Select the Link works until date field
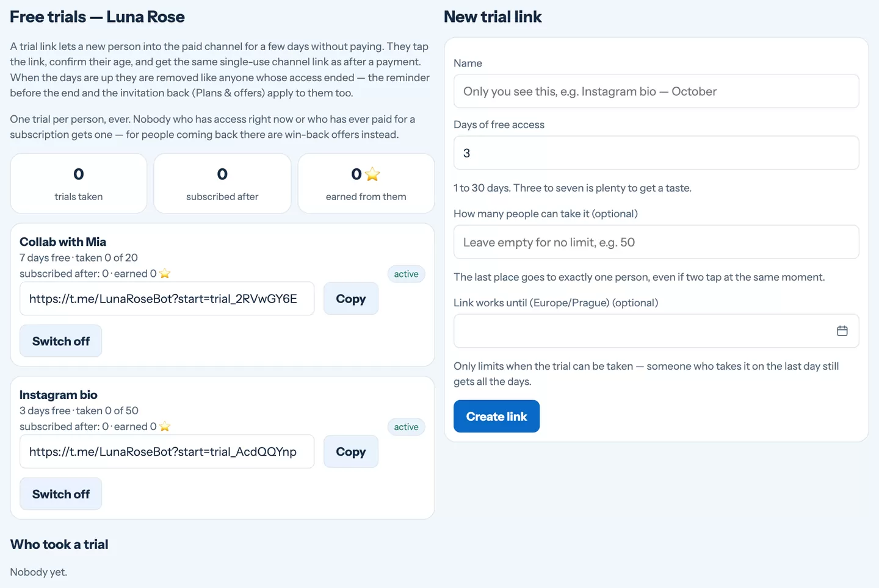Image resolution: width=879 pixels, height=588 pixels. [x=656, y=331]
